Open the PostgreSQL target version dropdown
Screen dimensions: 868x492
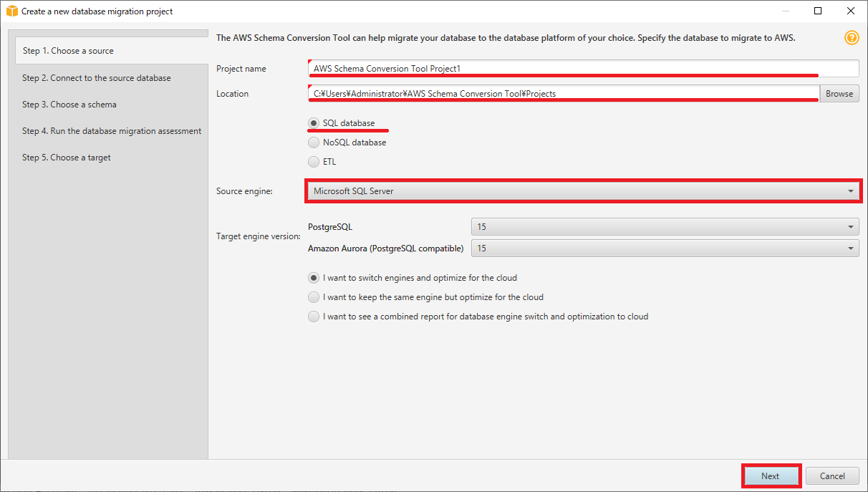[x=850, y=226]
